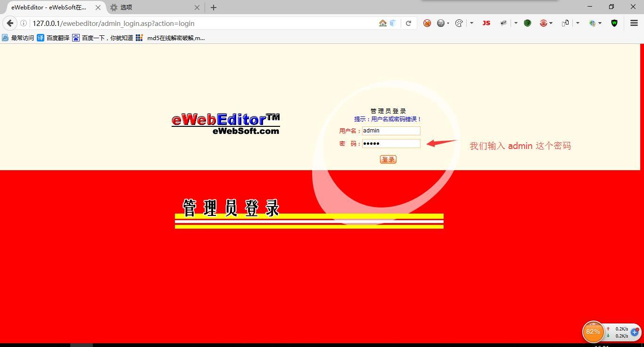The height and width of the screenshot is (347, 644).
Task: Click the two-pages copy toolbar icon
Action: point(565,23)
